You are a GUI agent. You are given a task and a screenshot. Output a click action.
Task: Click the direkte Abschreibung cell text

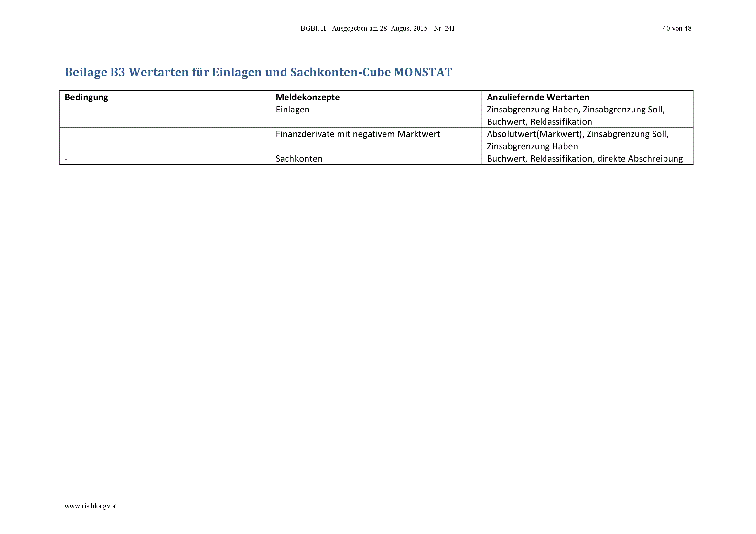[x=640, y=159]
